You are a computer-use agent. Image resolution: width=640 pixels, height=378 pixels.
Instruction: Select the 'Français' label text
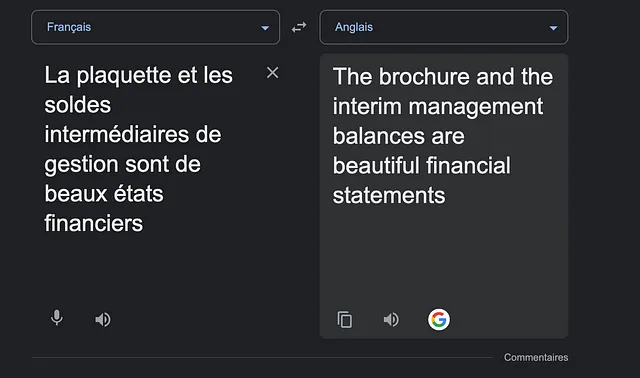tap(69, 27)
